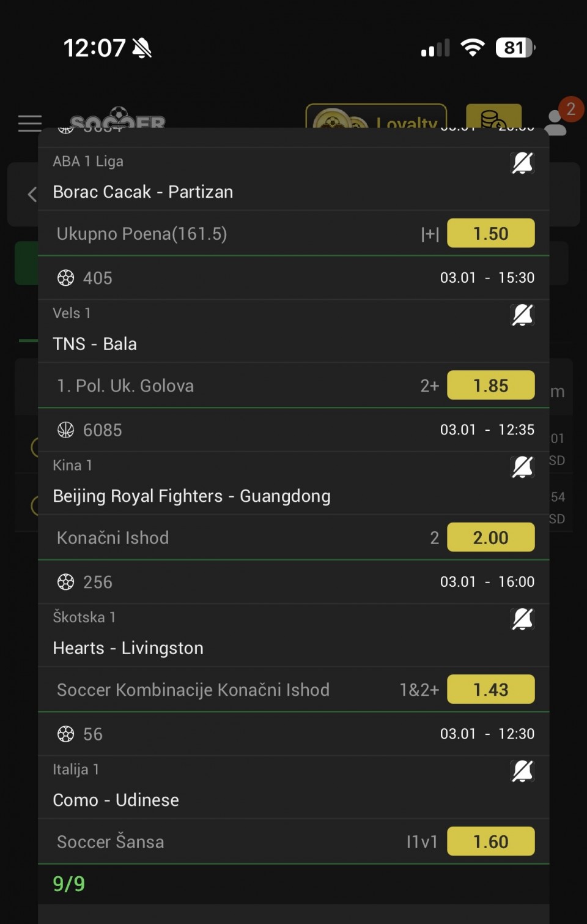Tap the 1.85 odds button
The image size is (587, 924).
pyautogui.click(x=490, y=386)
